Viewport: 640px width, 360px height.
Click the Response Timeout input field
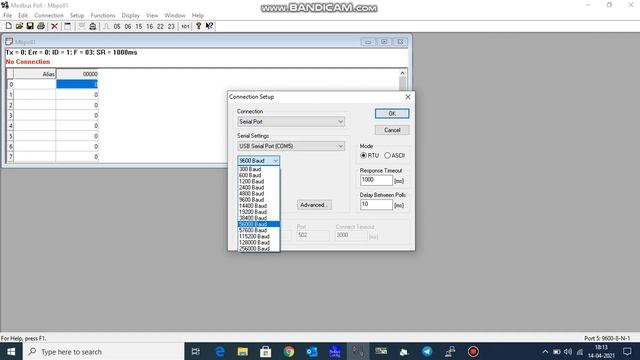376,180
